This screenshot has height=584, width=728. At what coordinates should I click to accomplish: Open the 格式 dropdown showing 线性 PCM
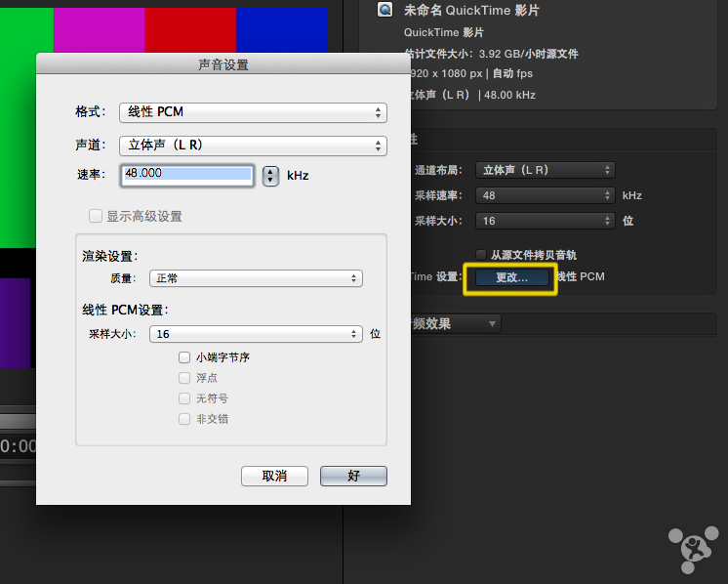click(253, 112)
